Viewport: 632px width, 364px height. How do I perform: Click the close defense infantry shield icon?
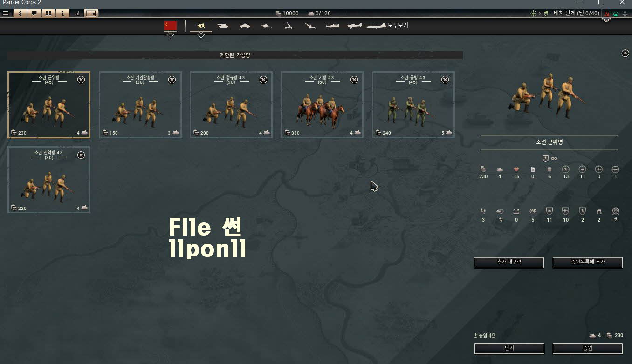click(582, 211)
